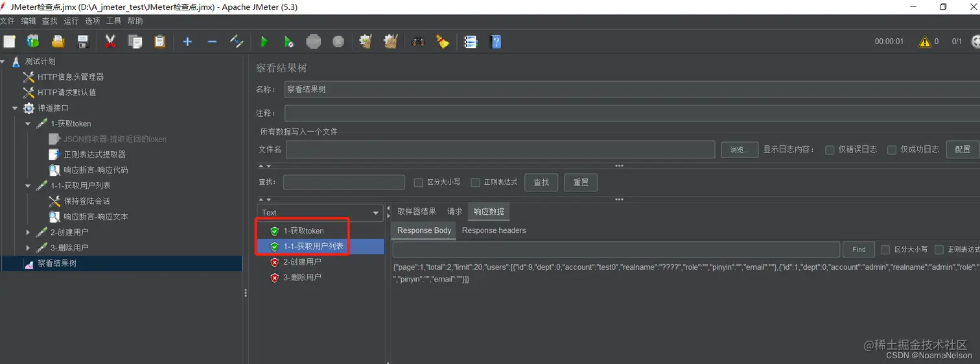Click the open file folder icon

(x=58, y=42)
